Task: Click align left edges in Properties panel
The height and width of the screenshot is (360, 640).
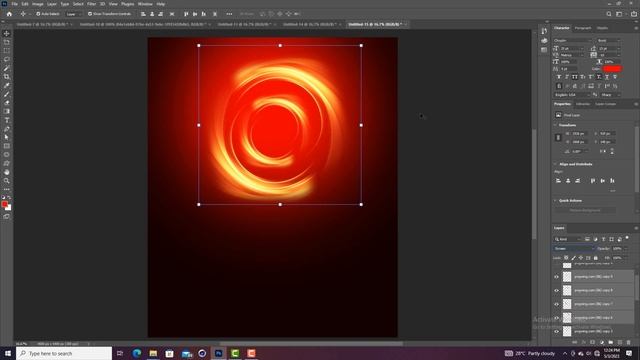Action: [x=558, y=181]
